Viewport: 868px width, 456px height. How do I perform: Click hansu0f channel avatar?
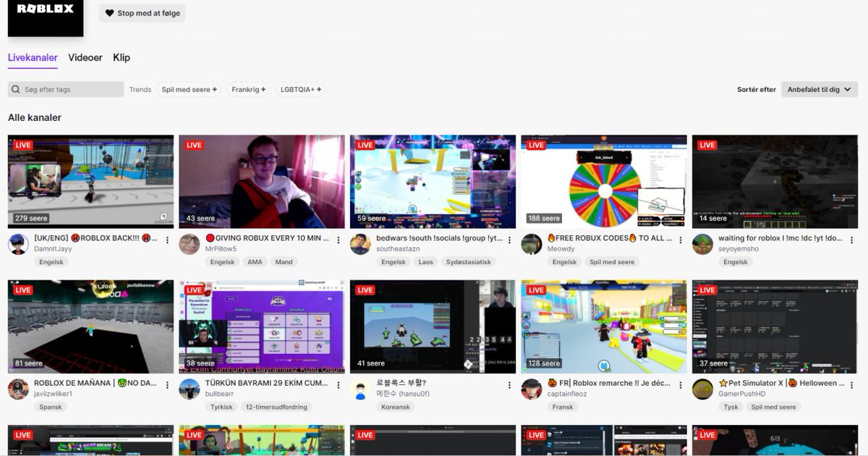[360, 389]
